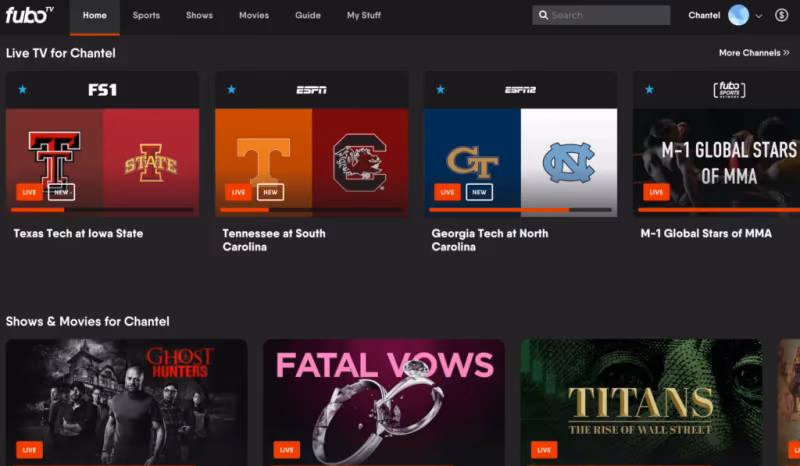Toggle the FS1 favorite star
The height and width of the screenshot is (466, 800).
(22, 89)
